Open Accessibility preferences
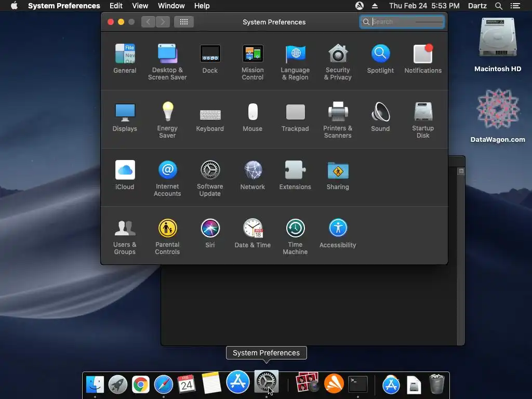This screenshot has width=532, height=399. [x=338, y=233]
